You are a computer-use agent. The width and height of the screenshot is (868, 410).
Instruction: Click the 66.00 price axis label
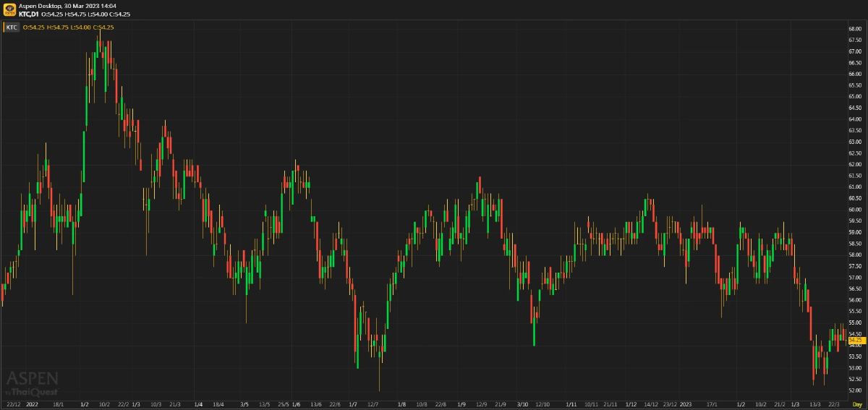[x=855, y=74]
